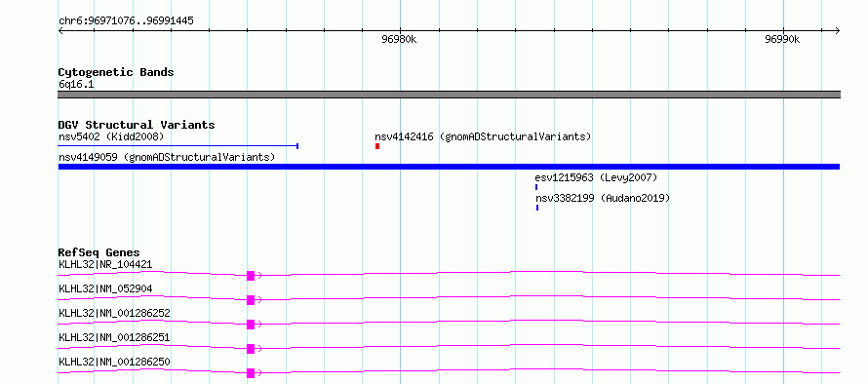Open the KLHL32|NR_104421 transcript label
This screenshot has width=868, height=384.
tap(105, 264)
